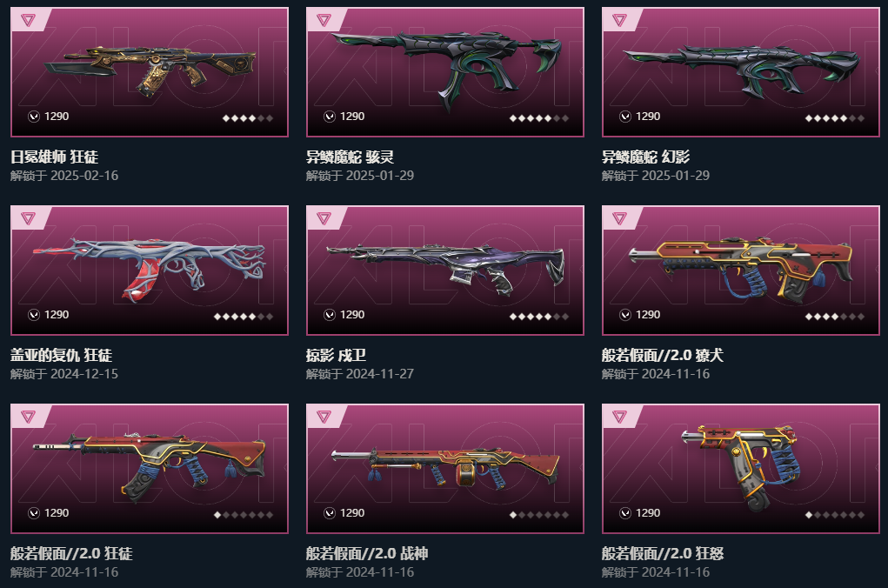Open the 般若假面//2.0 狂怒 pistol skin image
The width and height of the screenshot is (888, 588).
pos(742,467)
